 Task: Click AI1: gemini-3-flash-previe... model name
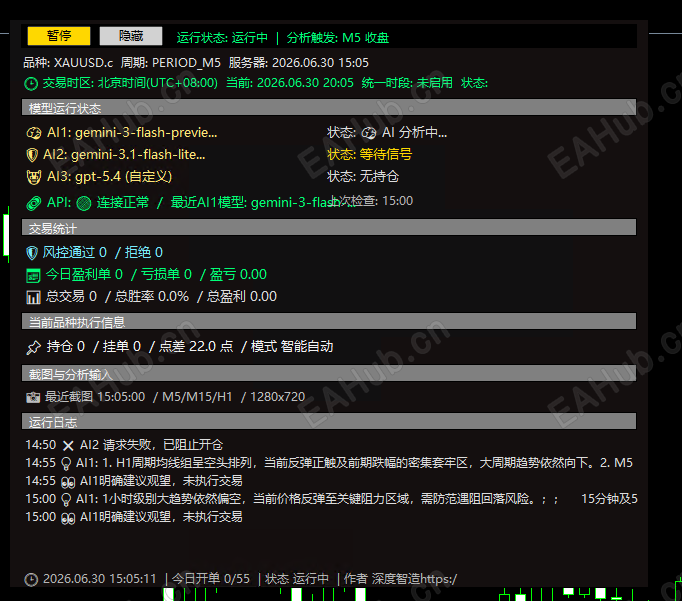[132, 133]
